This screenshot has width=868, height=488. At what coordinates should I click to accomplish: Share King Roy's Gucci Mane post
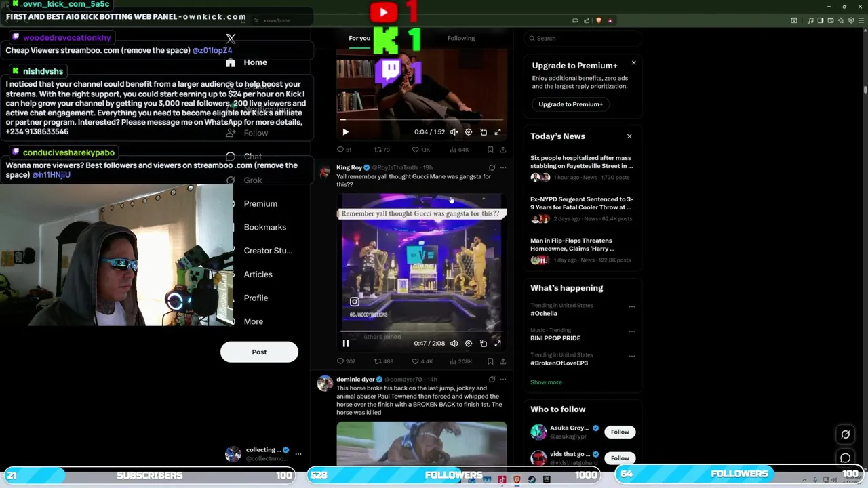502,361
